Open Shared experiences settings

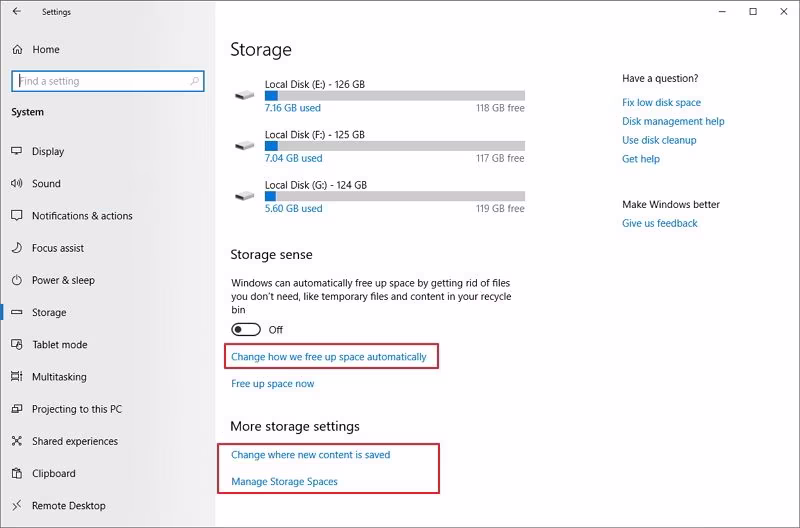tap(74, 441)
